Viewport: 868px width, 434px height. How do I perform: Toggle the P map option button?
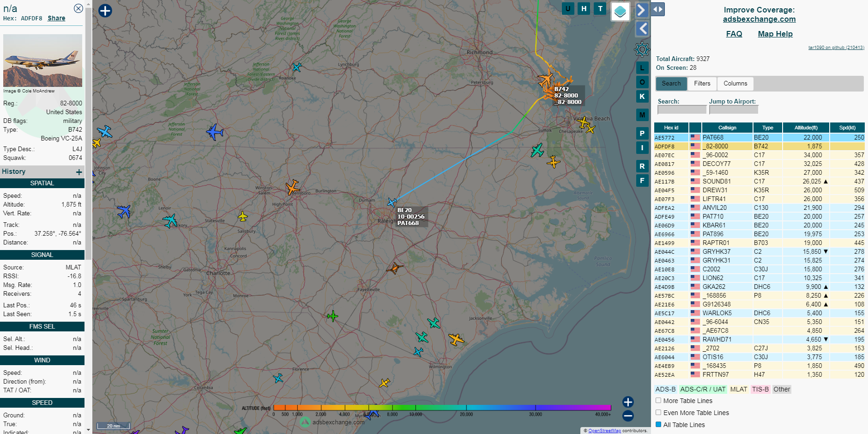[x=642, y=133]
